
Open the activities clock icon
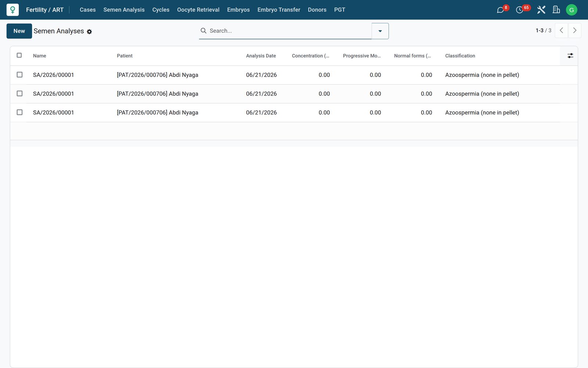coord(519,10)
